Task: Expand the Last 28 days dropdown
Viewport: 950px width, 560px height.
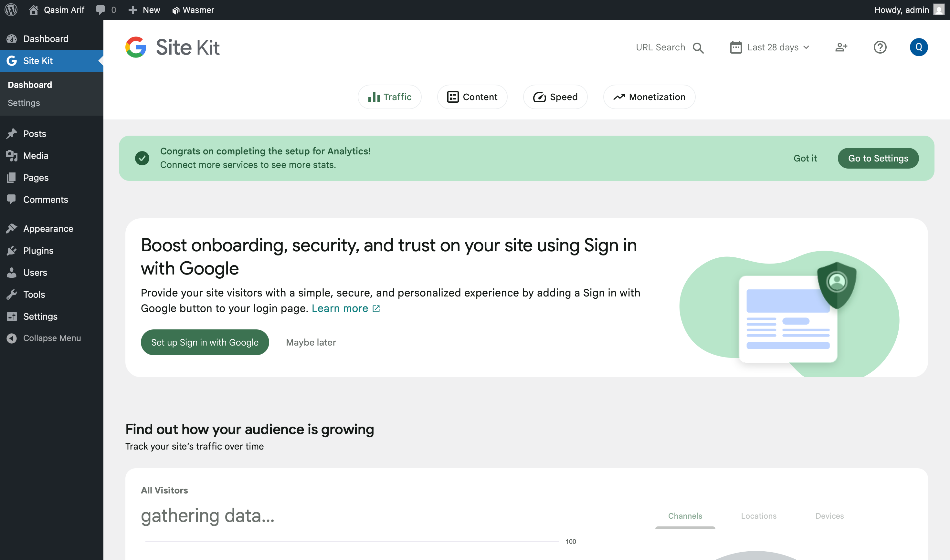Action: point(771,47)
